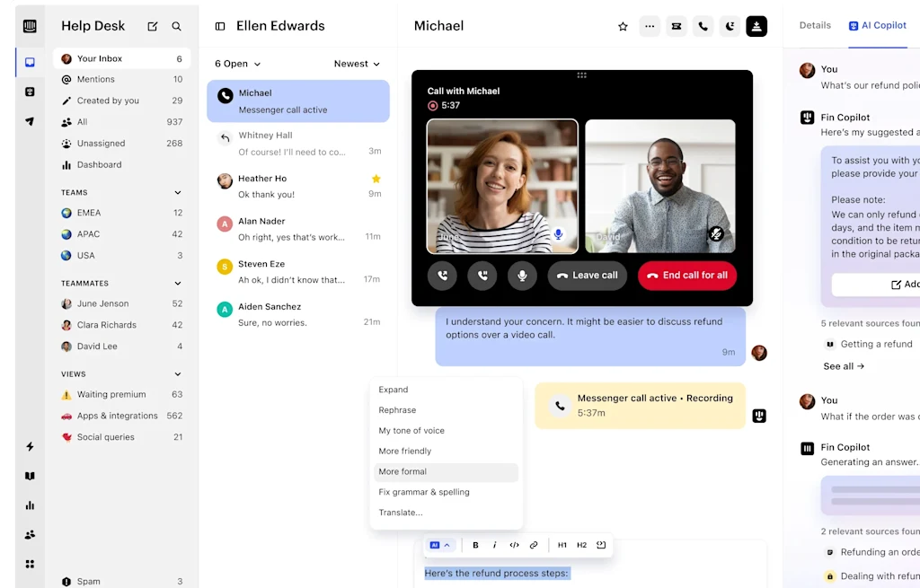Collapse the TEAMS section

coord(178,192)
